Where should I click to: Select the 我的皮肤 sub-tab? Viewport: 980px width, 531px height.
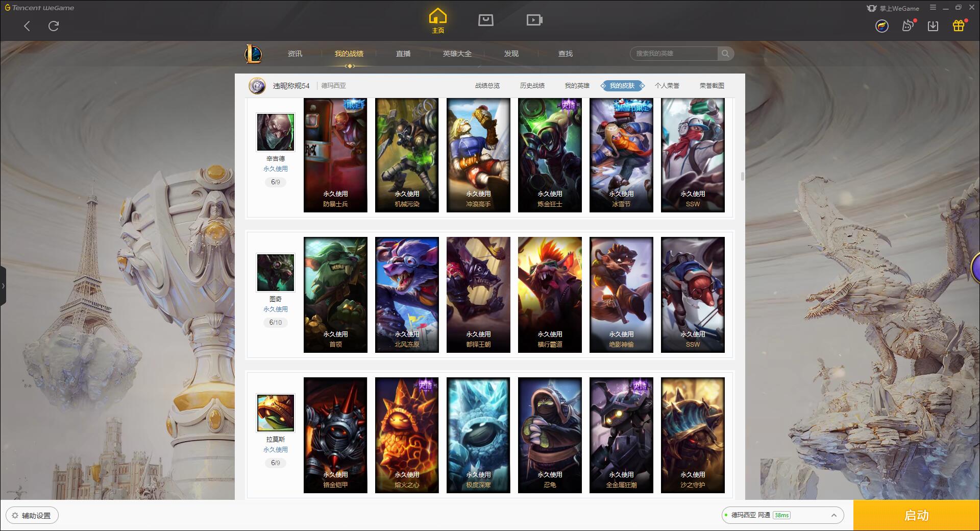coord(622,86)
